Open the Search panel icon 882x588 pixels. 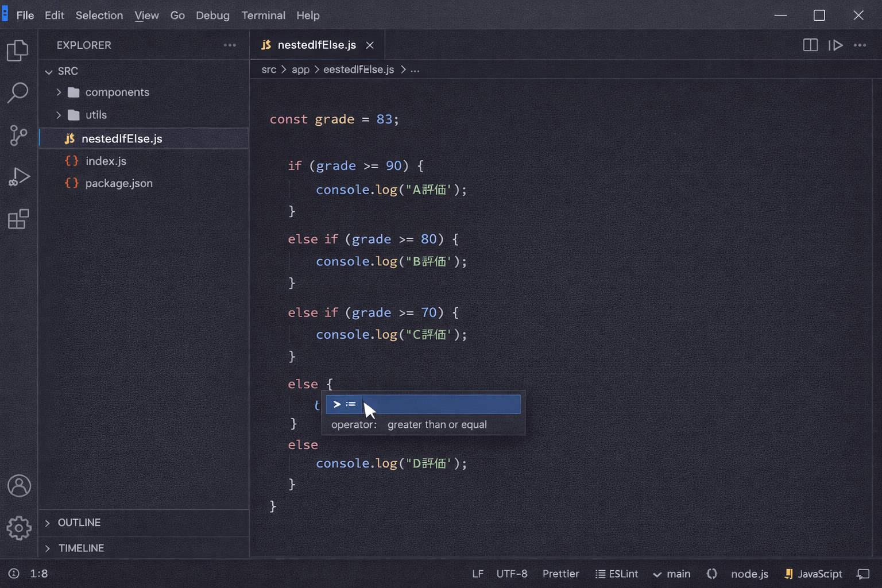tap(19, 92)
